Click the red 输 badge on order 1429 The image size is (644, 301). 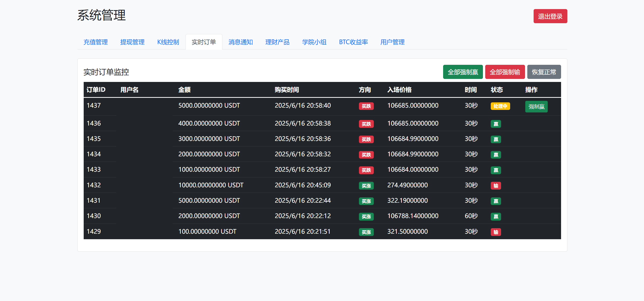tap(496, 232)
